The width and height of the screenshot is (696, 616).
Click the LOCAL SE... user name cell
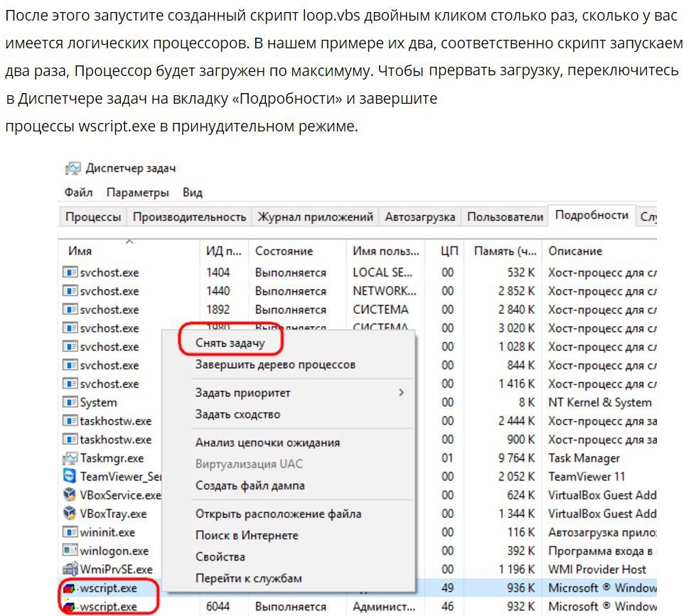[x=382, y=272]
